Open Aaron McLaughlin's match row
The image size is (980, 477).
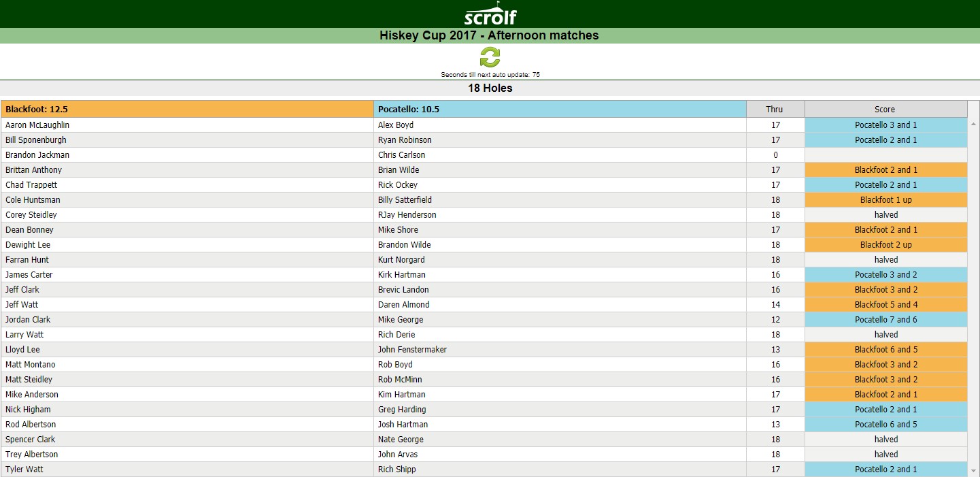[x=484, y=125]
